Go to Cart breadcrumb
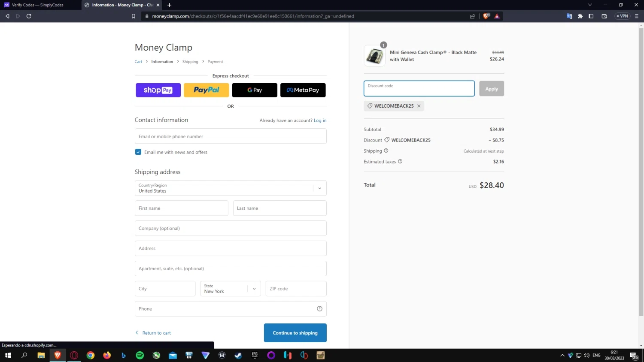 [138, 62]
